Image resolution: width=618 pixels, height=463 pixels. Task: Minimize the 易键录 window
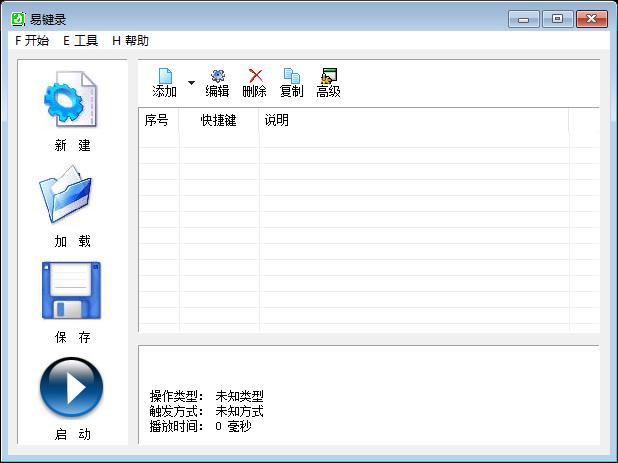pyautogui.click(x=523, y=19)
